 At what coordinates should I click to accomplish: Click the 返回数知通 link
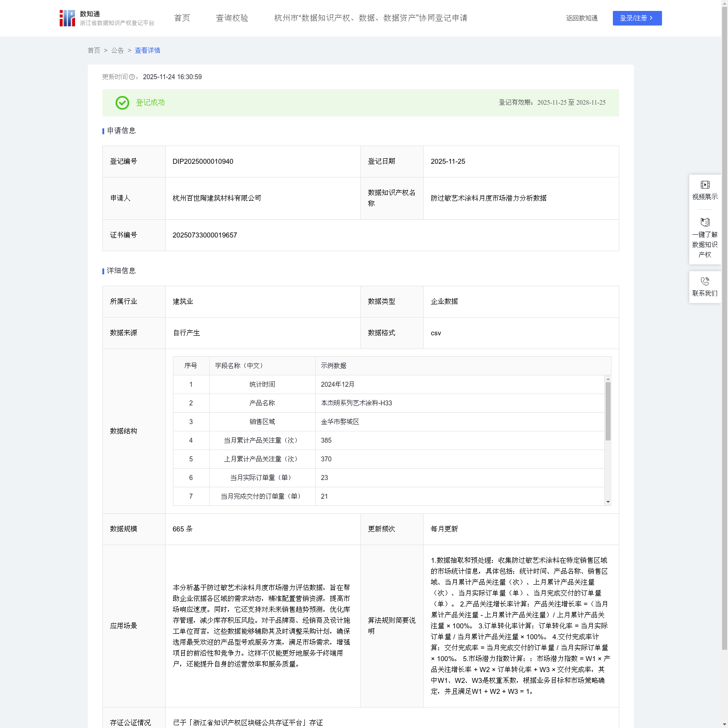[x=581, y=18]
